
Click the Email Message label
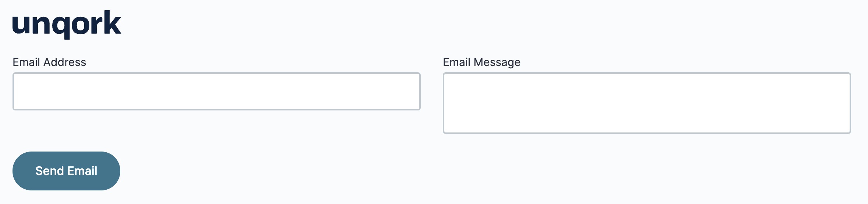[481, 62]
